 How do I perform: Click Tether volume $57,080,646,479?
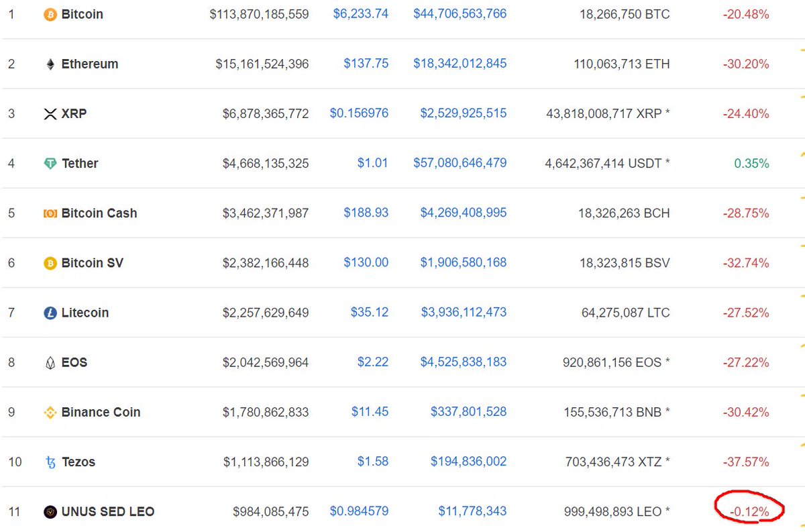(x=460, y=162)
